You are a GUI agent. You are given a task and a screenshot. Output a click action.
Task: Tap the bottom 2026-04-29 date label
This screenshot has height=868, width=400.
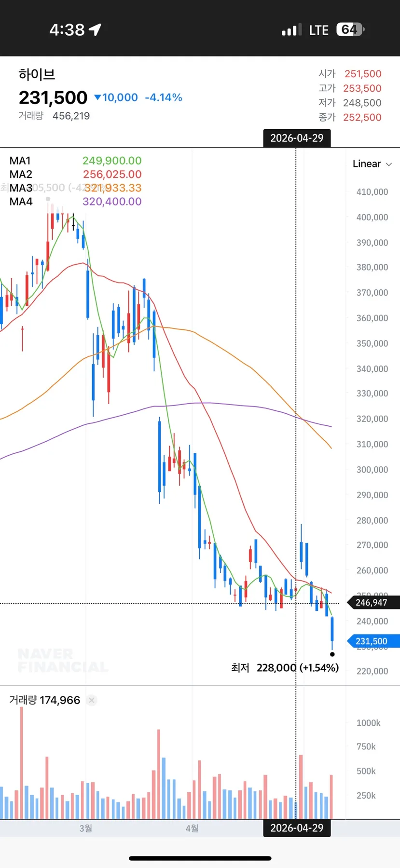pyautogui.click(x=297, y=828)
